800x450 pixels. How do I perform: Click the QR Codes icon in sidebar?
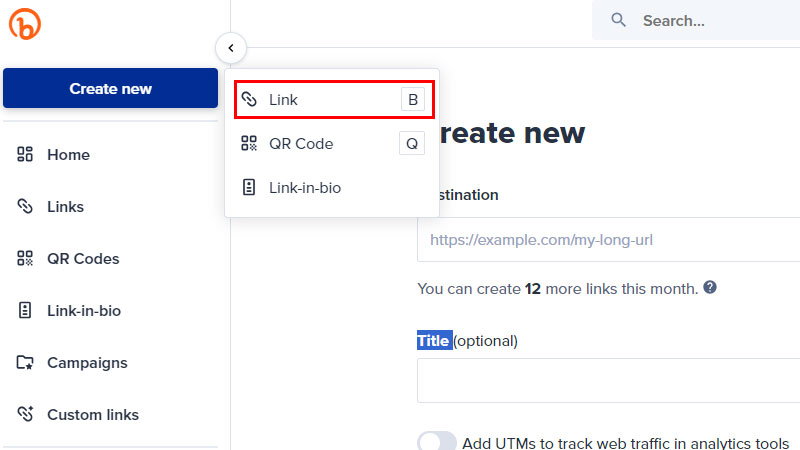25,259
